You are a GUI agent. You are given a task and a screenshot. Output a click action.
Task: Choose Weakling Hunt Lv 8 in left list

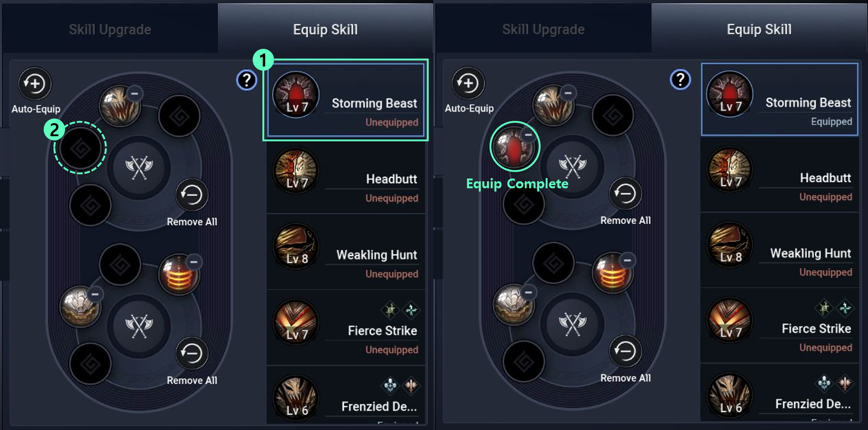[346, 252]
